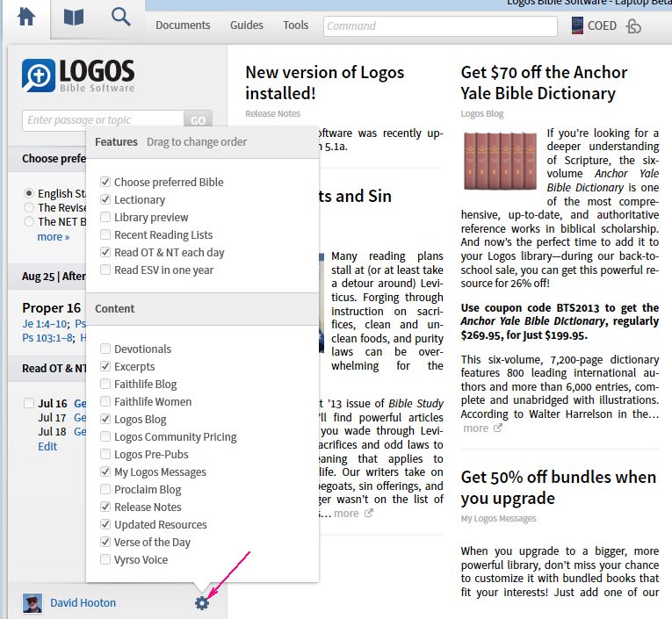The width and height of the screenshot is (672, 619).
Task: Uncheck Release Notes content
Action: [105, 507]
